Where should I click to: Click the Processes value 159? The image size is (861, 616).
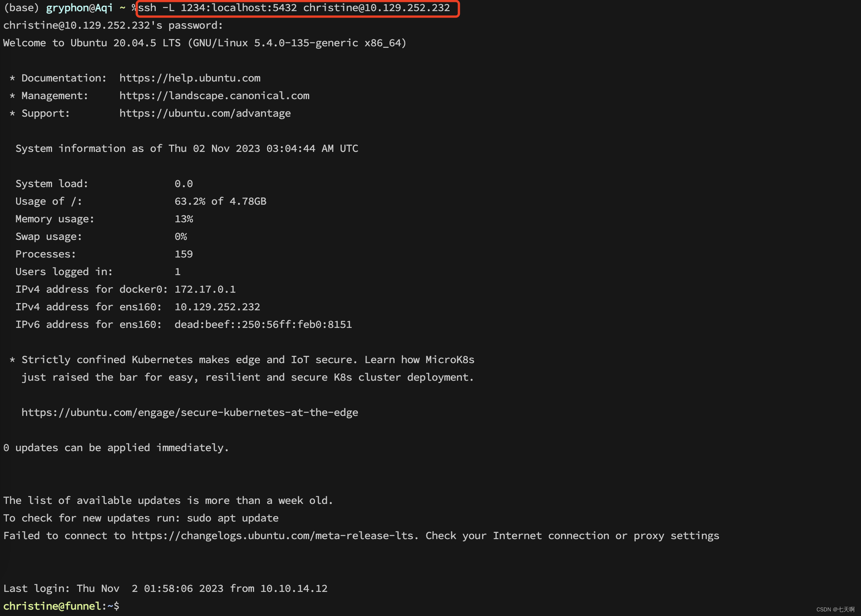184,254
